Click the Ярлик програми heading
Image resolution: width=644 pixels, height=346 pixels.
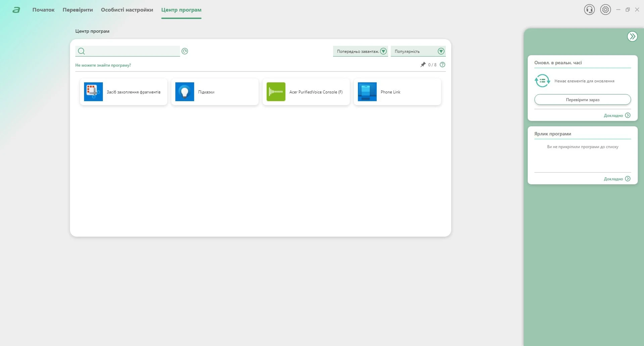[x=553, y=134]
